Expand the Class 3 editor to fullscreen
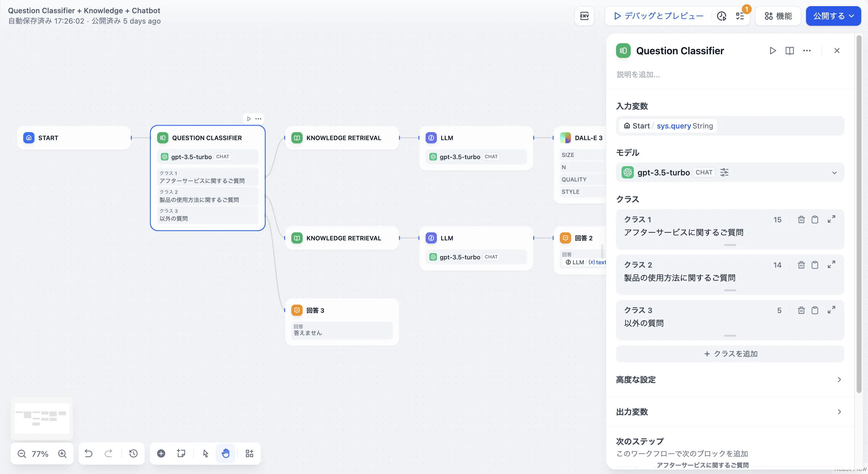868x474 pixels. point(831,310)
